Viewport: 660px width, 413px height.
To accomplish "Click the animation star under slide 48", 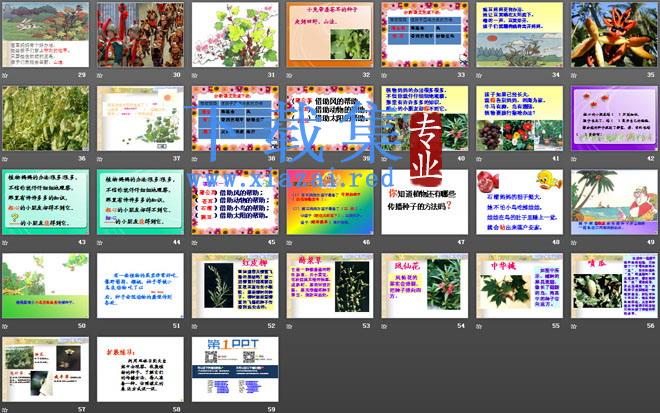I will (479, 243).
